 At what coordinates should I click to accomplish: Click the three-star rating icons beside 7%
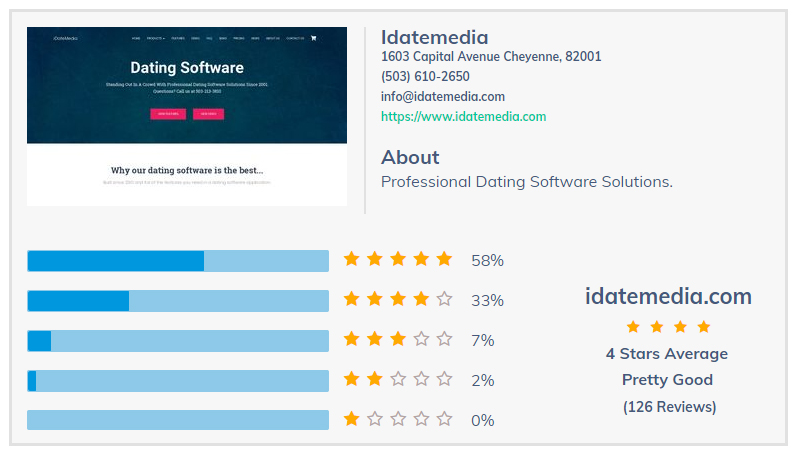point(398,339)
